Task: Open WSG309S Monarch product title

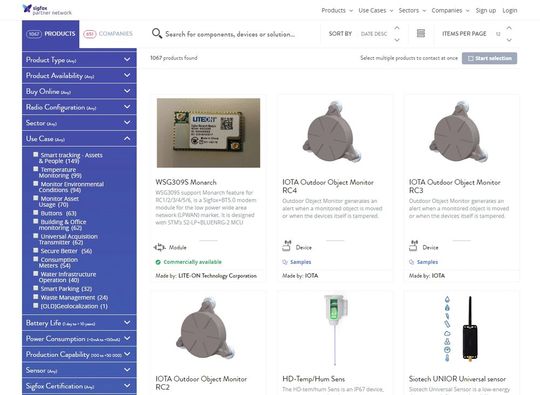Action: (x=186, y=182)
